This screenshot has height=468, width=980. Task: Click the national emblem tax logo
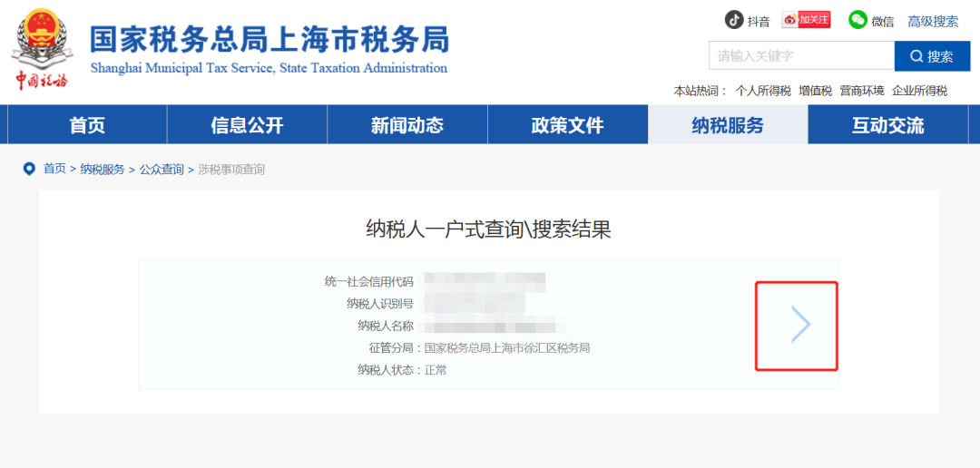[42, 50]
